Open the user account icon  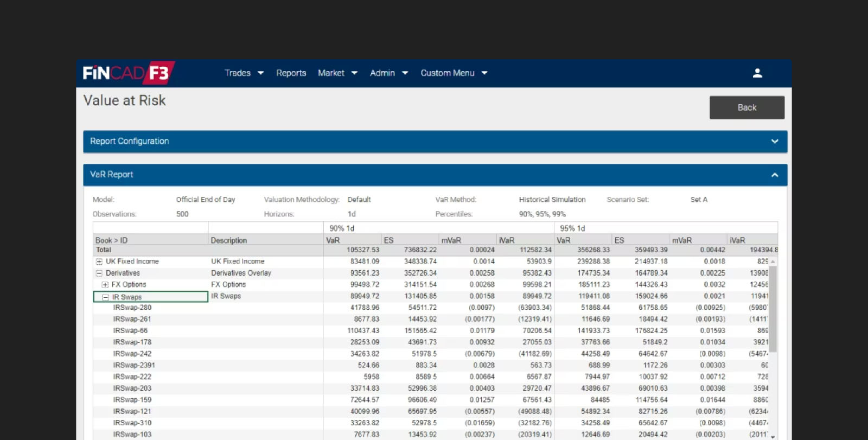[757, 73]
